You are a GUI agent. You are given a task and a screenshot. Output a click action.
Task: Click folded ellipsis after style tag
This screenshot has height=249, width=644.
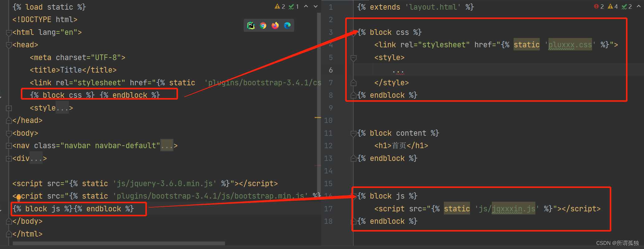[62, 108]
